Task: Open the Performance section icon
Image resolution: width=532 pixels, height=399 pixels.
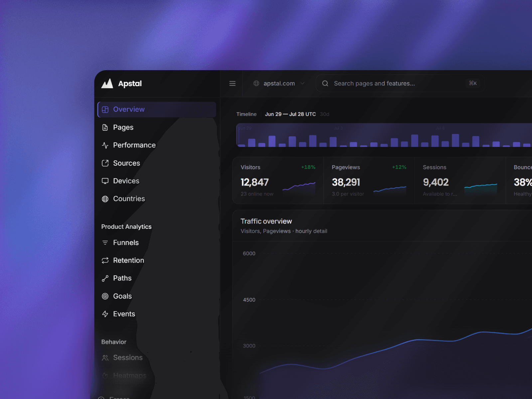Action: tap(105, 145)
